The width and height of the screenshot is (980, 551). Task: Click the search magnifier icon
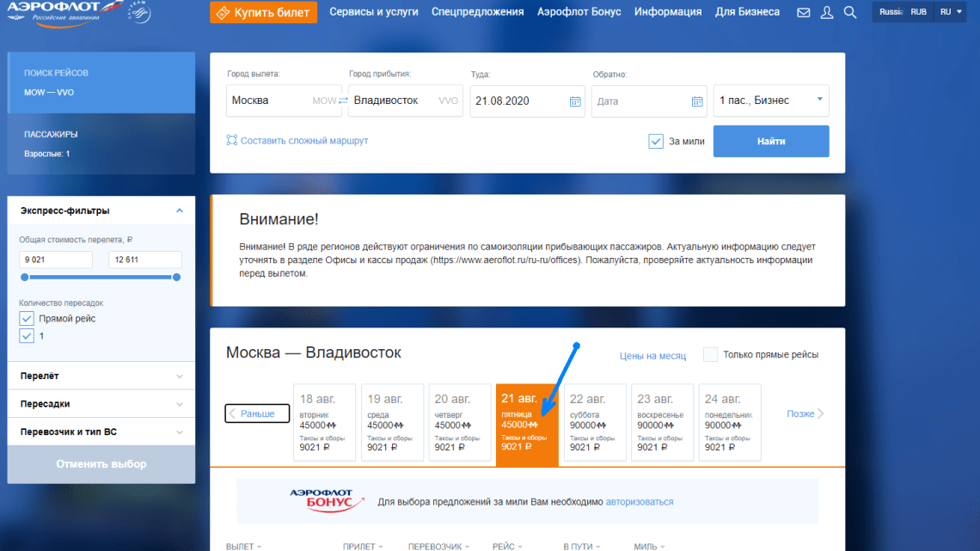pyautogui.click(x=849, y=13)
